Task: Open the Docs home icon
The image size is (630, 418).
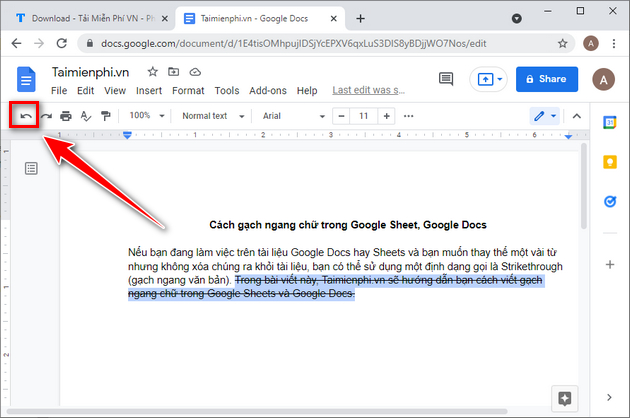Action: coord(26,80)
